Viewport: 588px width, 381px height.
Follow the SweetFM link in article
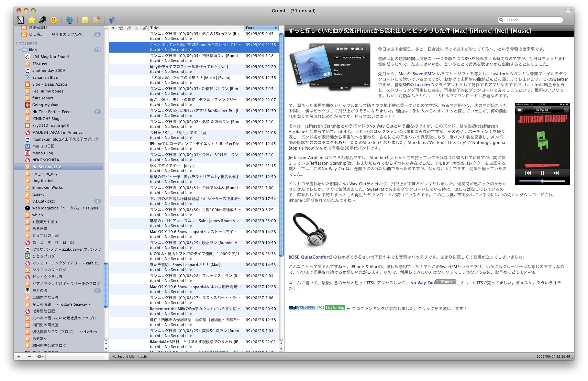click(x=422, y=74)
